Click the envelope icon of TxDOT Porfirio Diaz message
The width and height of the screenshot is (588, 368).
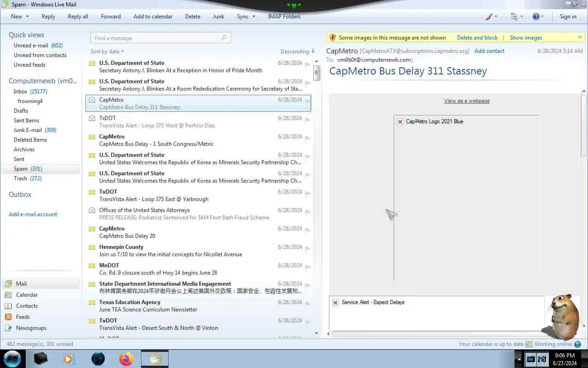pos(92,118)
